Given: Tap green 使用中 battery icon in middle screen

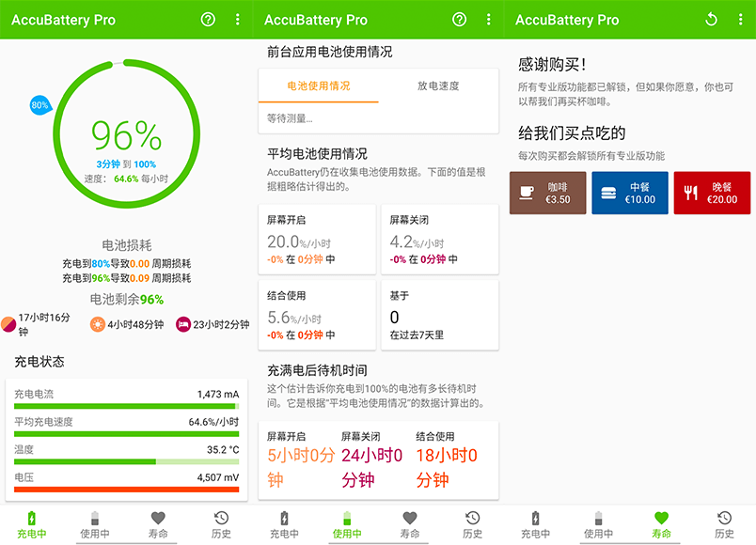Looking at the screenshot, I should [347, 518].
